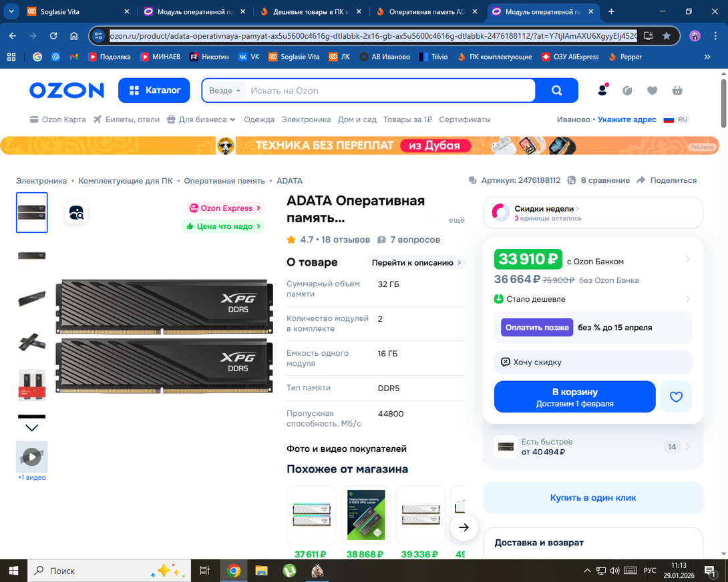The width and height of the screenshot is (728, 582).
Task: Click 'Купить в один клик' button
Action: point(592,497)
